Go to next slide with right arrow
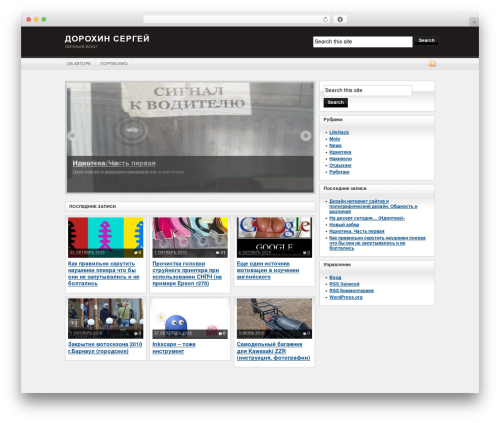Image resolution: width=500 pixels, height=423 pixels. click(x=306, y=136)
